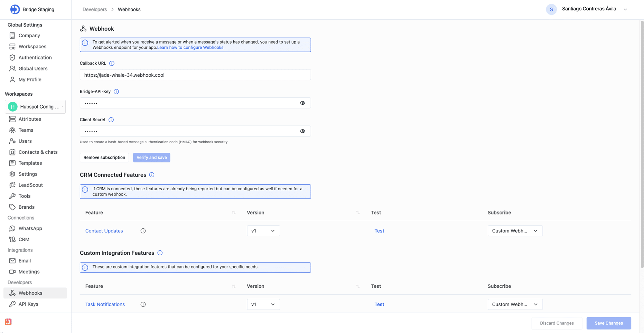This screenshot has width=644, height=333.
Task: Click the info icon in Contact Updates row
Action: point(143,231)
